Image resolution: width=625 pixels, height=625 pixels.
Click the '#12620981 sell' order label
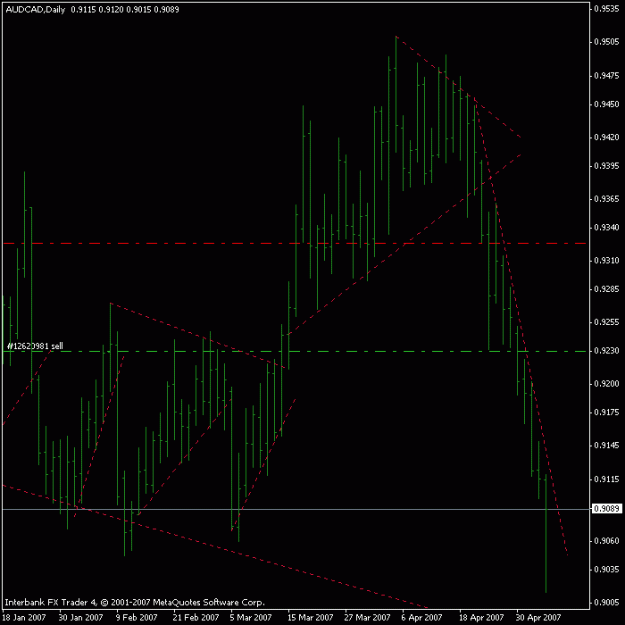click(x=35, y=346)
